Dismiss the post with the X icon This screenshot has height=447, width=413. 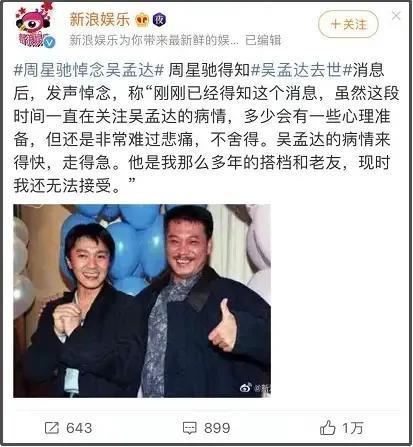[396, 15]
